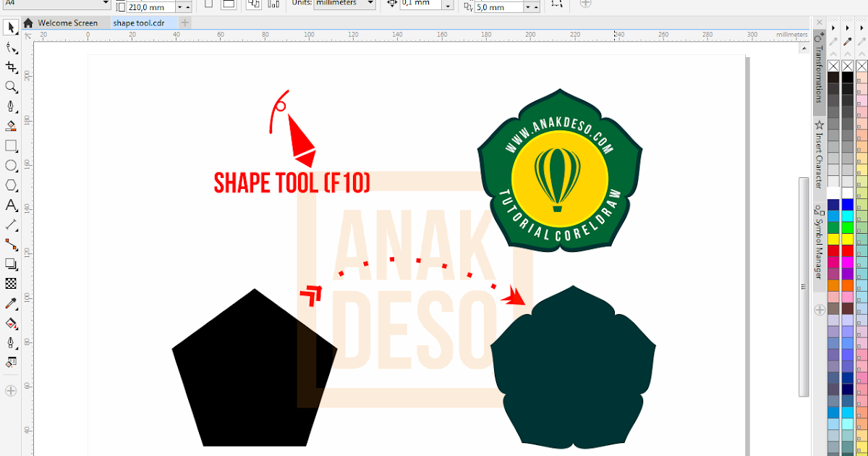Select the dark green flower shape
The image size is (868, 456).
[573, 369]
